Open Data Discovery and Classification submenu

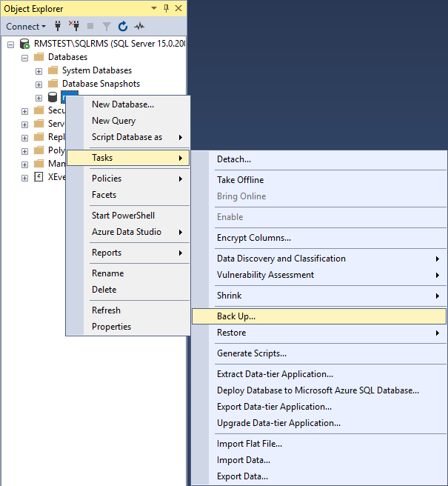point(319,259)
